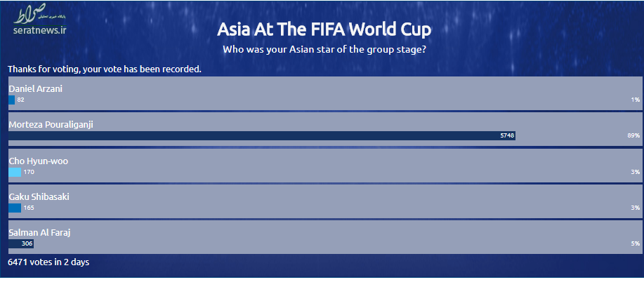Click the 3% percentage for Gaku Shibasaki
This screenshot has height=282, width=644.
pyautogui.click(x=636, y=208)
